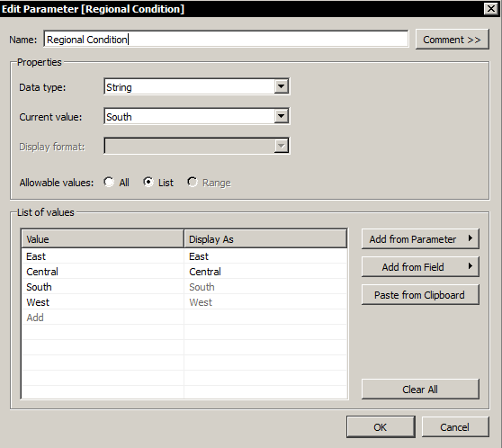Open the Add from Field submenu
Viewport: 502px width, 448px height.
(420, 267)
